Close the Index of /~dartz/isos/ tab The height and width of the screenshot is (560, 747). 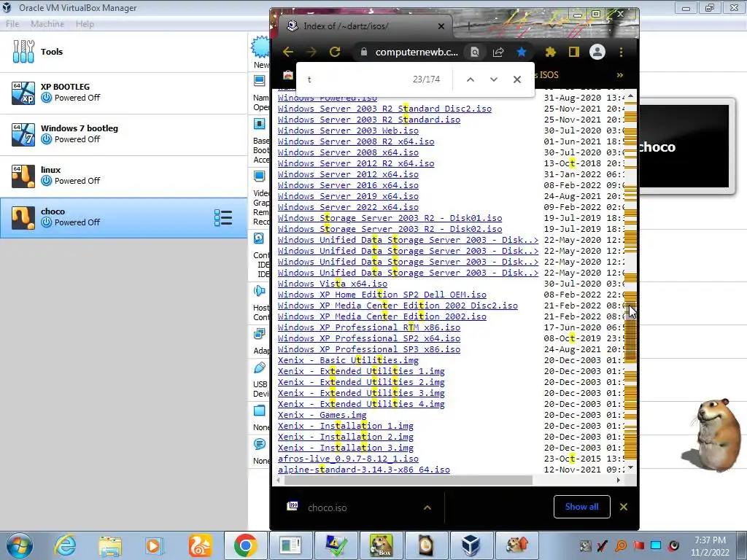pos(441,26)
